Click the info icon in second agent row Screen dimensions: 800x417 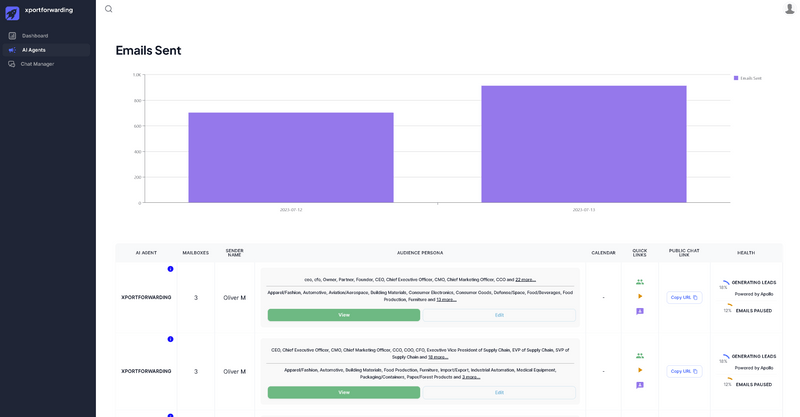[170, 339]
